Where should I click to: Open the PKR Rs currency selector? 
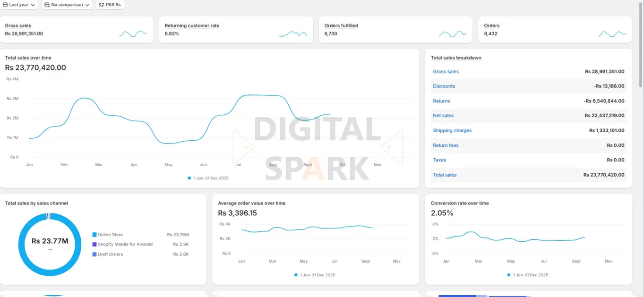coord(110,5)
